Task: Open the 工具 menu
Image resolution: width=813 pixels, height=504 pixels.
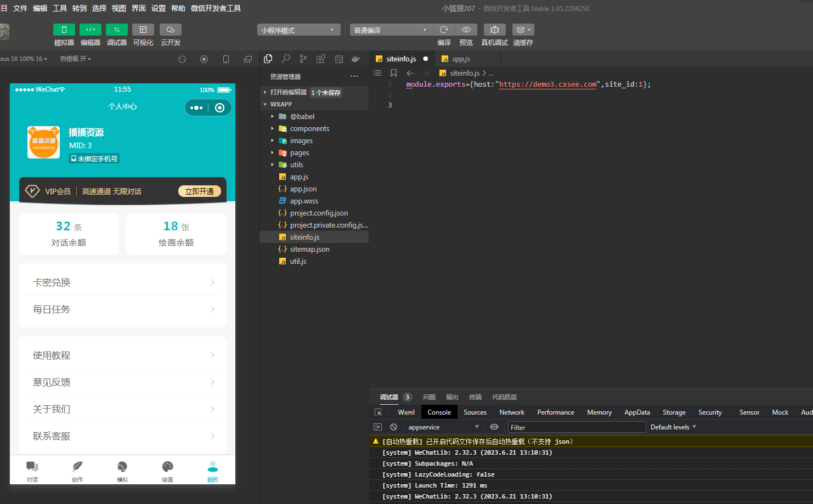Action: (x=59, y=8)
